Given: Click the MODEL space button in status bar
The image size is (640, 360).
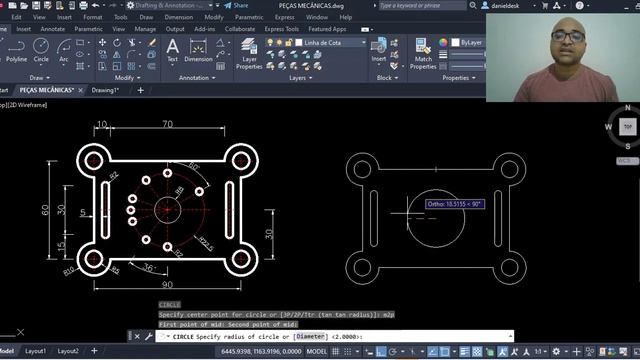Looking at the screenshot, I should click(317, 351).
